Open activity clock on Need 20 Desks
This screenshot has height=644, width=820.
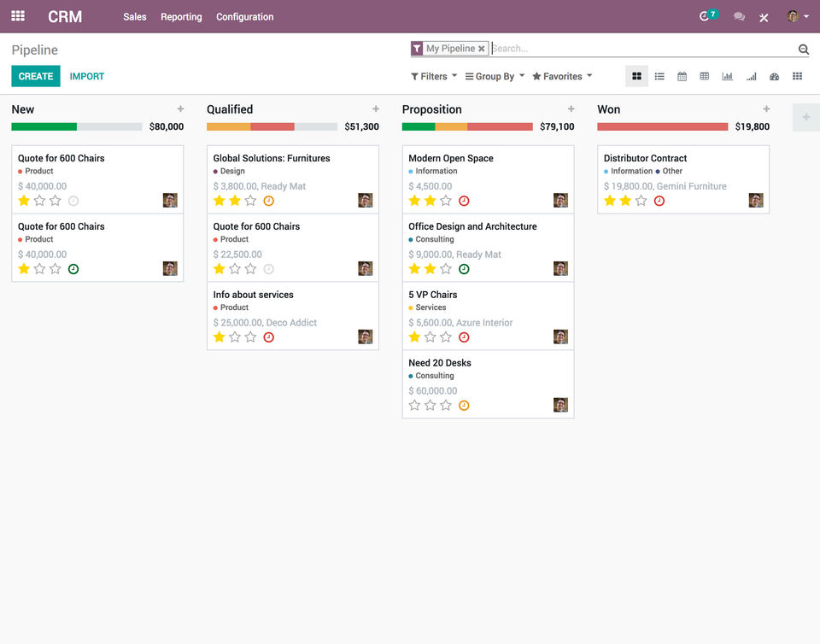(464, 406)
